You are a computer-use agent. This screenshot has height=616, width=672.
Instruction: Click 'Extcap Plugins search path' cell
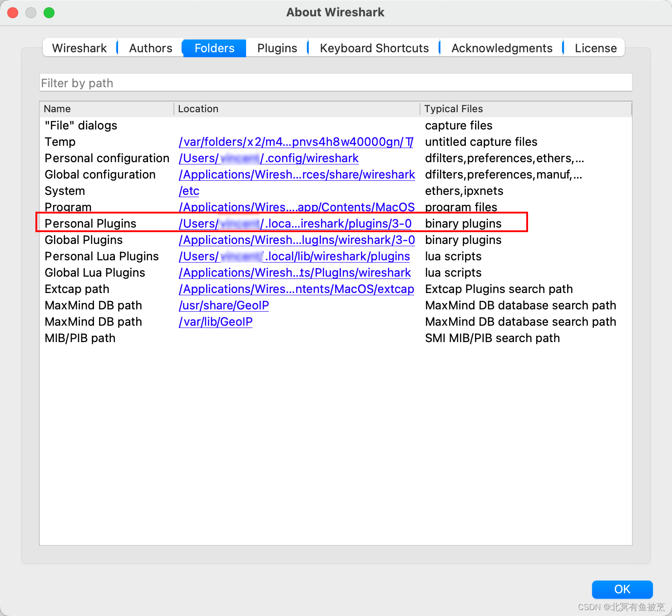tap(499, 289)
